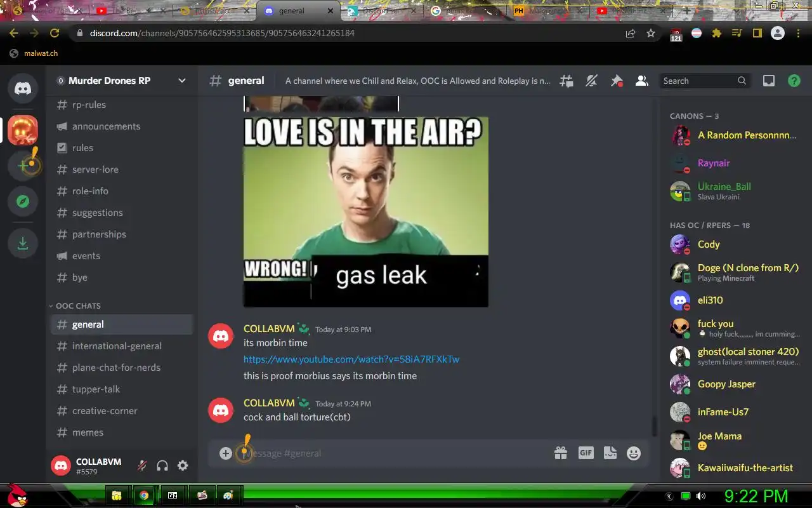Image resolution: width=812 pixels, height=508 pixels.
Task: Click the gift Nitro icon in message bar
Action: 561,453
